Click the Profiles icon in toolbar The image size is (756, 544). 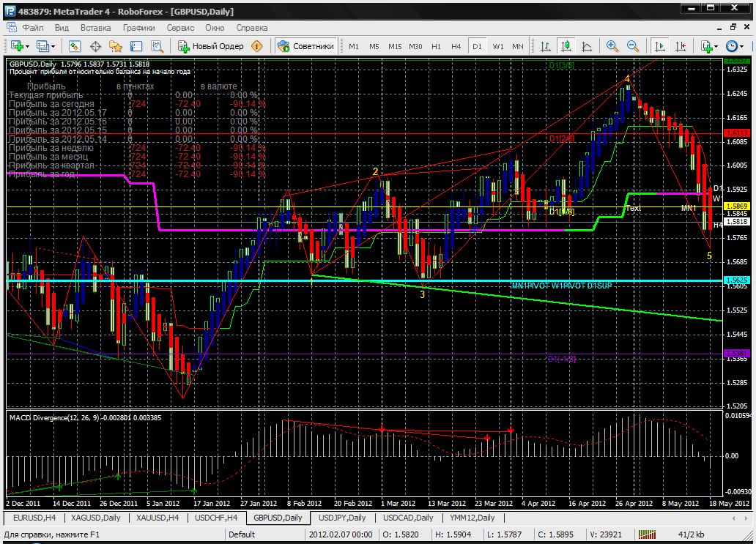(x=42, y=46)
